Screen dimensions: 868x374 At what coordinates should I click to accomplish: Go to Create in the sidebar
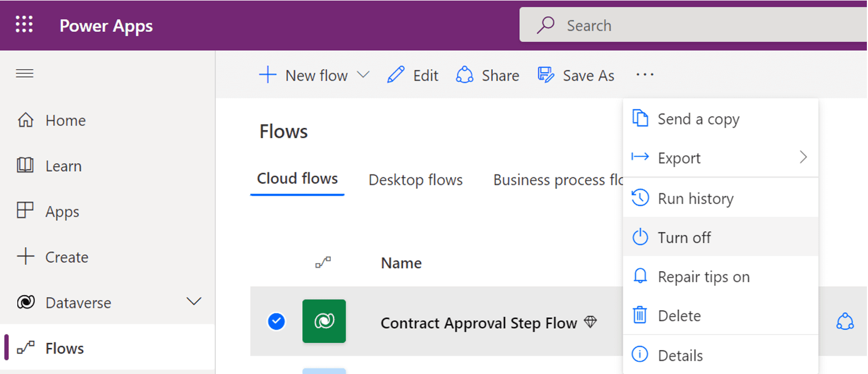(67, 257)
